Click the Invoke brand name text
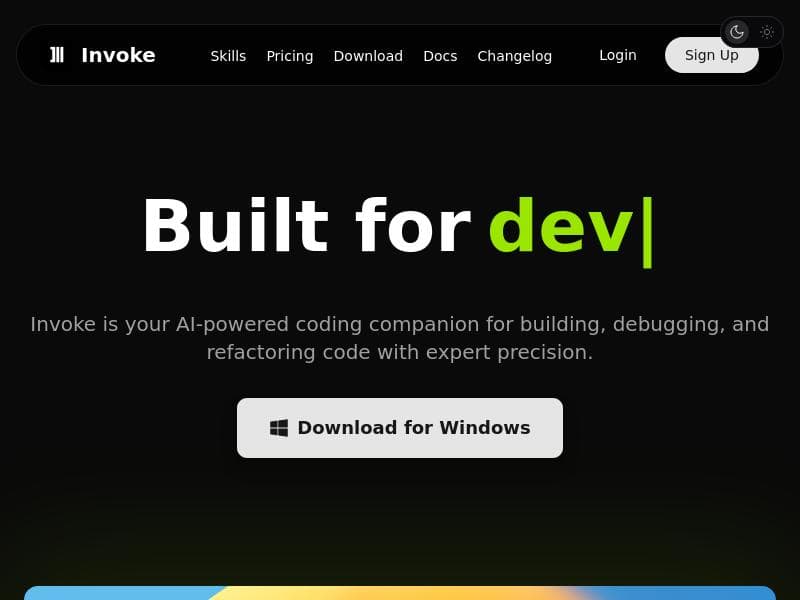 [118, 55]
